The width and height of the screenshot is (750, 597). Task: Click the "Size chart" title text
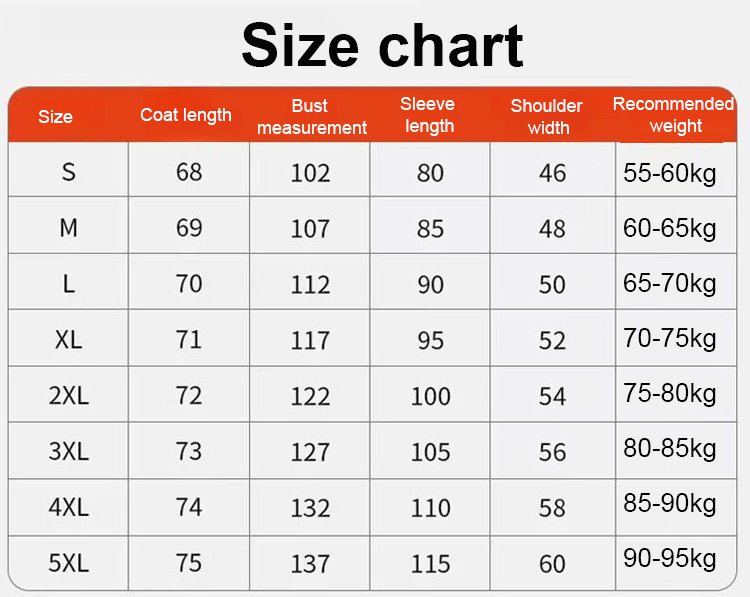coord(382,45)
